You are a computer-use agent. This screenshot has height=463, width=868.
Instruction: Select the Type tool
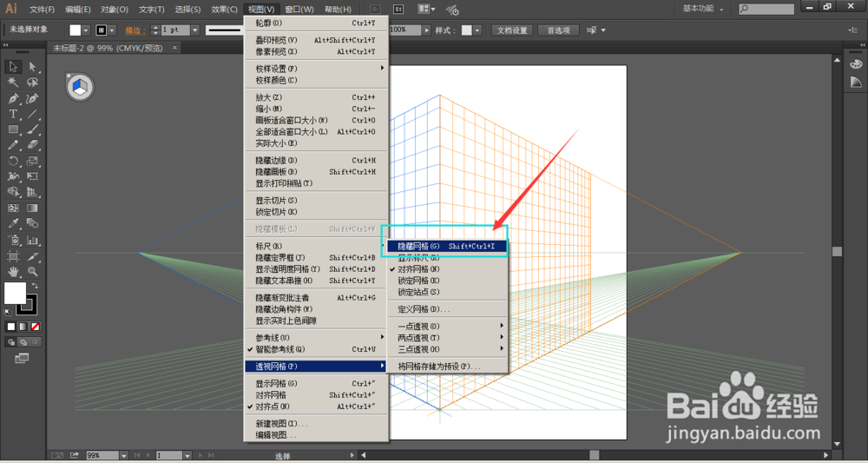[13, 114]
